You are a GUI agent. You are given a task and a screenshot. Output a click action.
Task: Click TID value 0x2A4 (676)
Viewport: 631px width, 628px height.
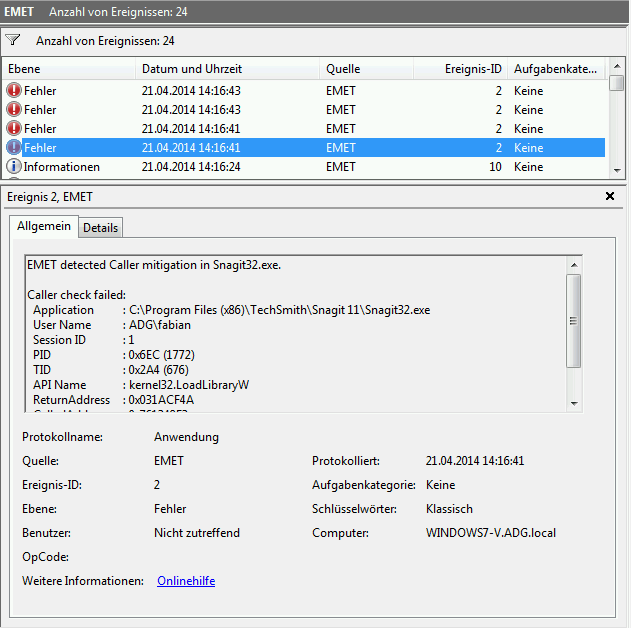159,370
